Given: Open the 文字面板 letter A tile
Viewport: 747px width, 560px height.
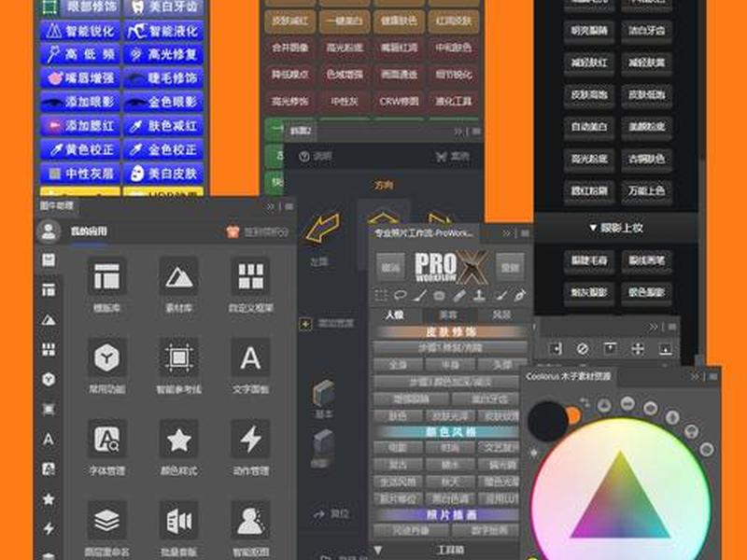Looking at the screenshot, I should point(250,357).
